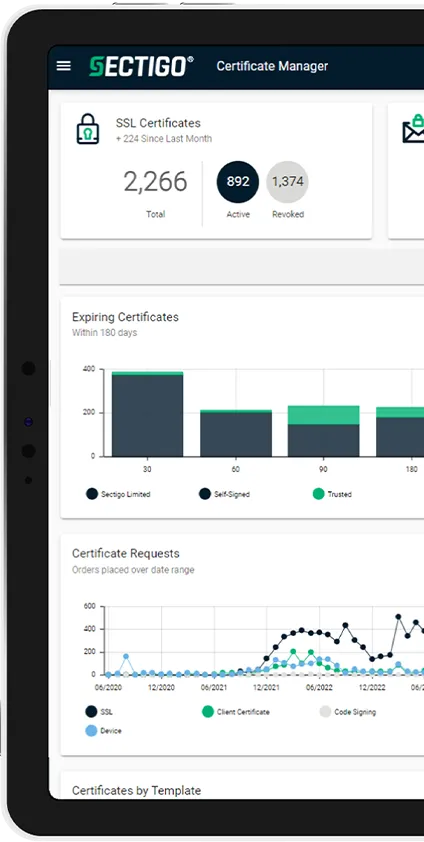
Task: Select the 1,374 Revoked circle badge
Action: (288, 182)
